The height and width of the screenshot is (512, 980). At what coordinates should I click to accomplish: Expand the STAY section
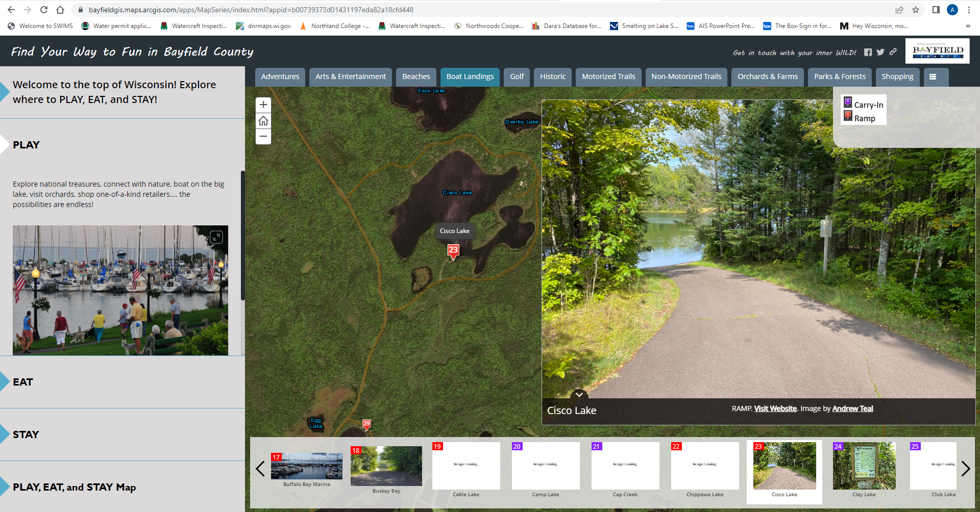click(122, 434)
